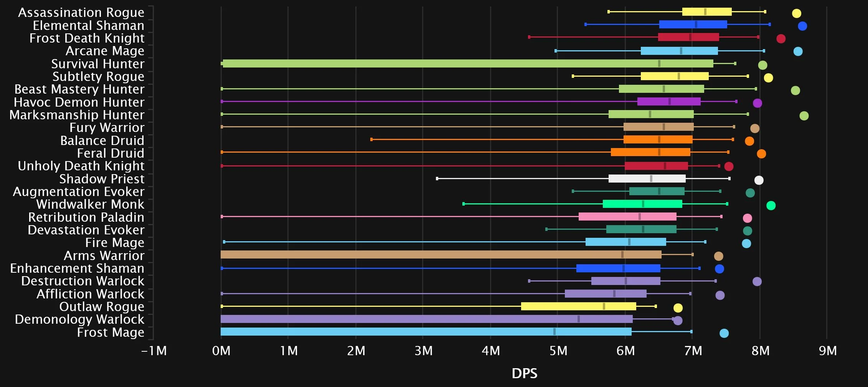The width and height of the screenshot is (868, 387).
Task: Click the Frost Death Knight axis label
Action: pyautogui.click(x=87, y=38)
